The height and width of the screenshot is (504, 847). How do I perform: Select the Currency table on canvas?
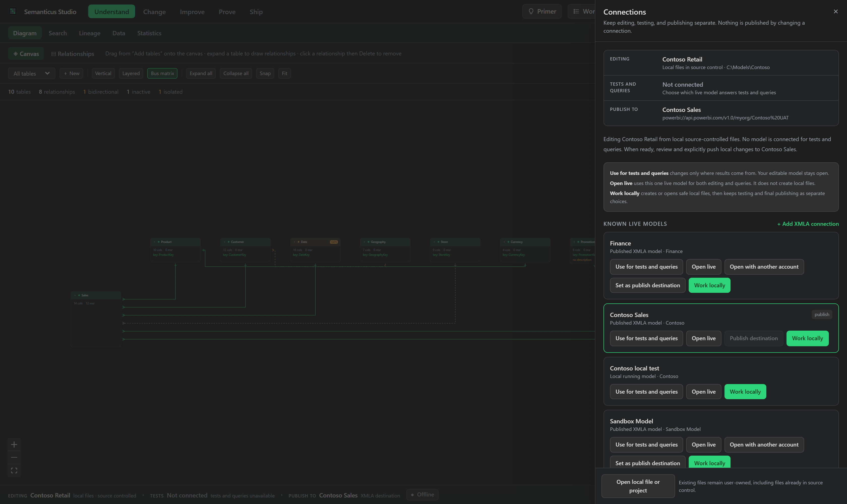pos(525,250)
